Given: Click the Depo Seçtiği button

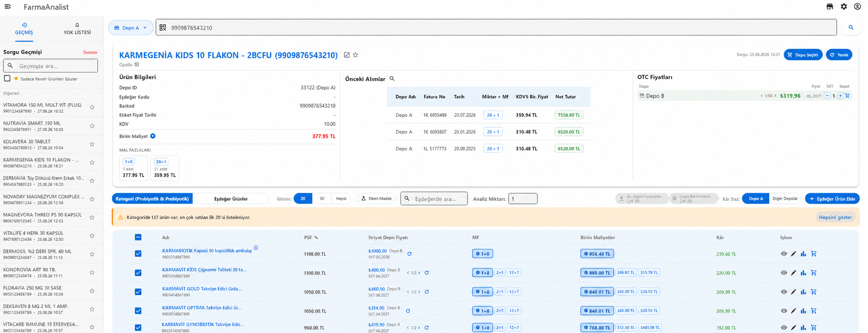Looking at the screenshot, I should [803, 55].
